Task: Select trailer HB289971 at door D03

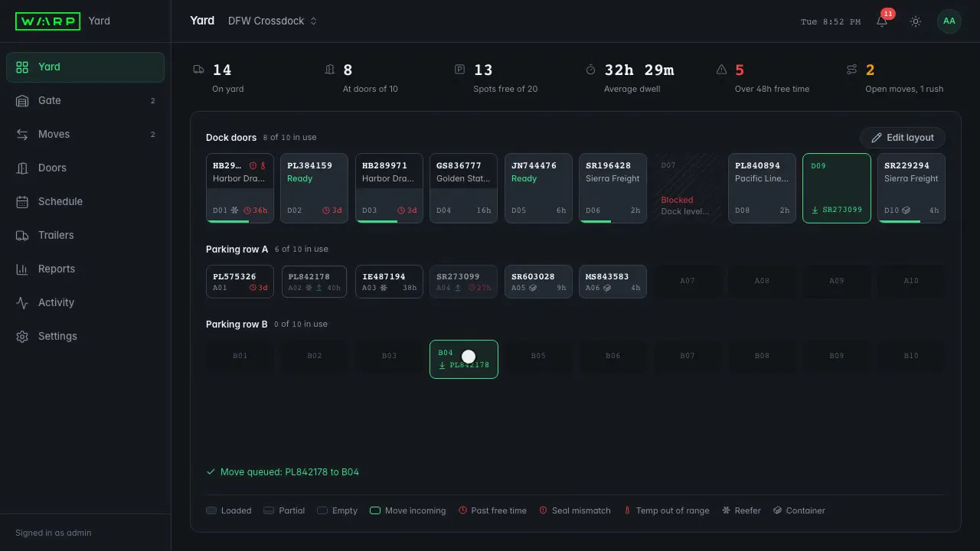Action: click(x=389, y=188)
